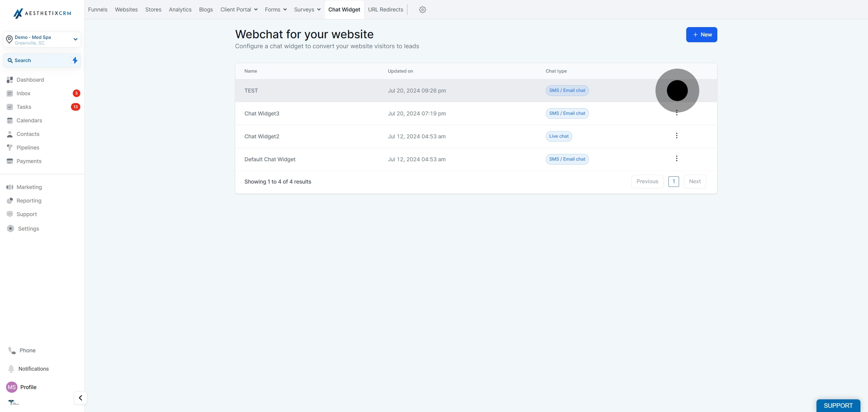Open the blue SUPPORT button
Viewport: 868px width, 412px height.
[x=838, y=406]
